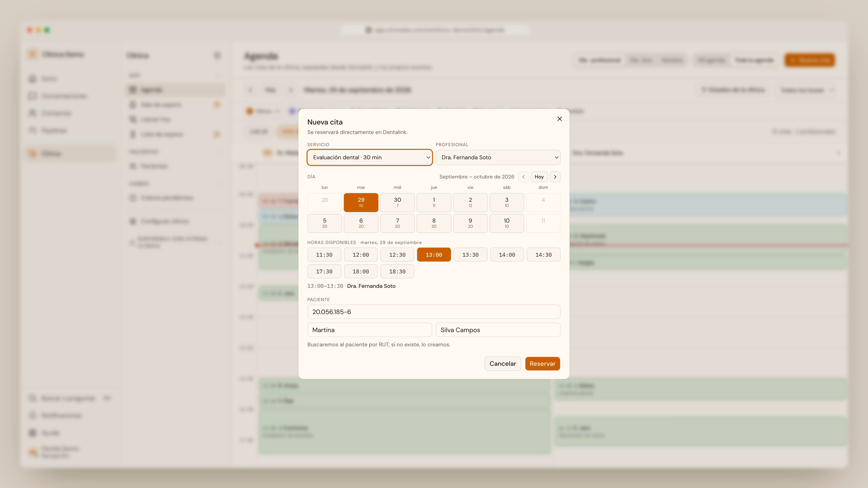Choose the 18:30 time slot
This screenshot has height=488, width=868.
(397, 271)
